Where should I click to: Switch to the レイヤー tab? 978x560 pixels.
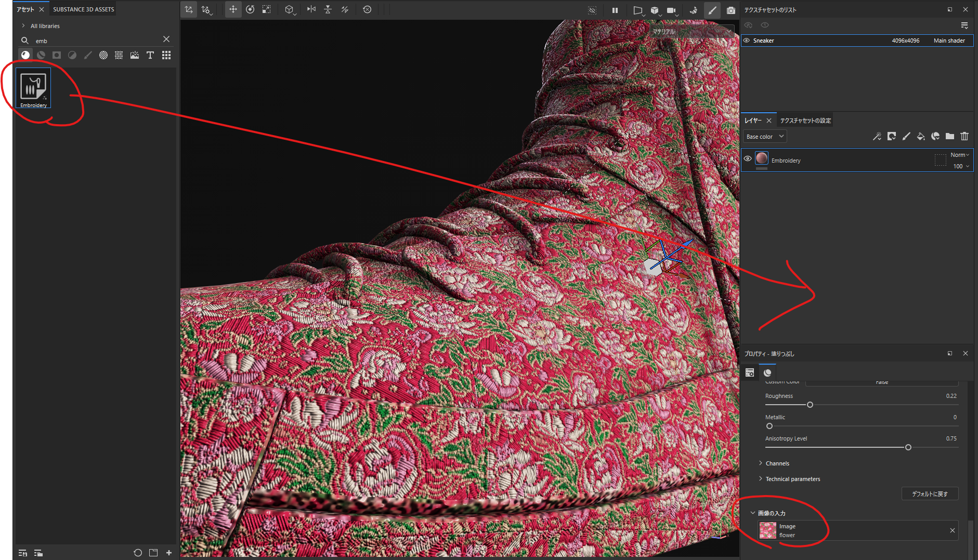(753, 121)
